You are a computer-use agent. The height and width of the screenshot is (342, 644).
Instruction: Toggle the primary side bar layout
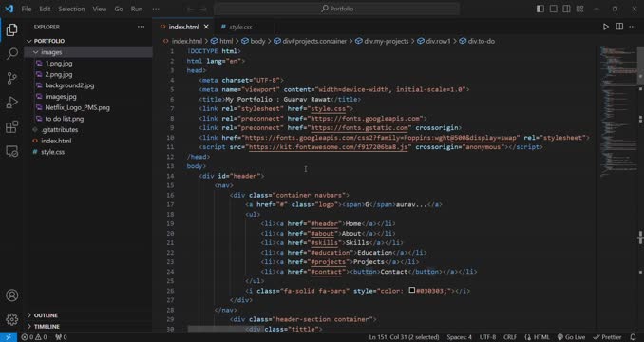pyautogui.click(x=540, y=9)
